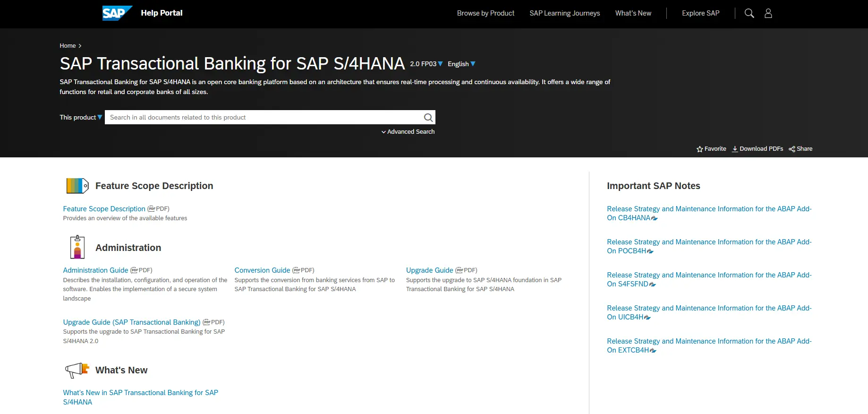The width and height of the screenshot is (868, 414).
Task: Open release strategy note for S4FSFND
Action: tap(709, 279)
